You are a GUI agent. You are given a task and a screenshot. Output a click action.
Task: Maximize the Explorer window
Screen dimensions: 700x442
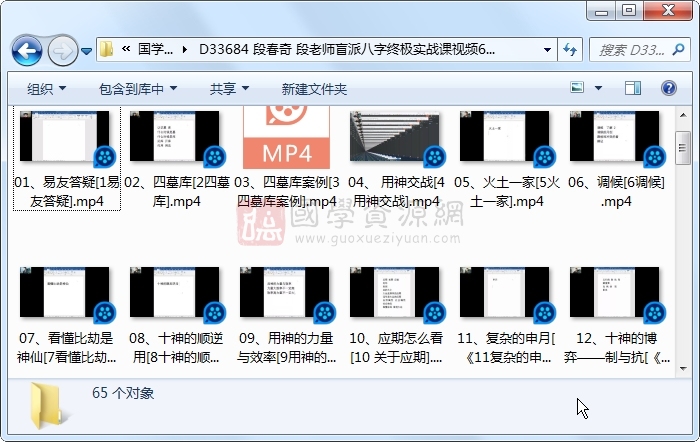[x=629, y=11]
